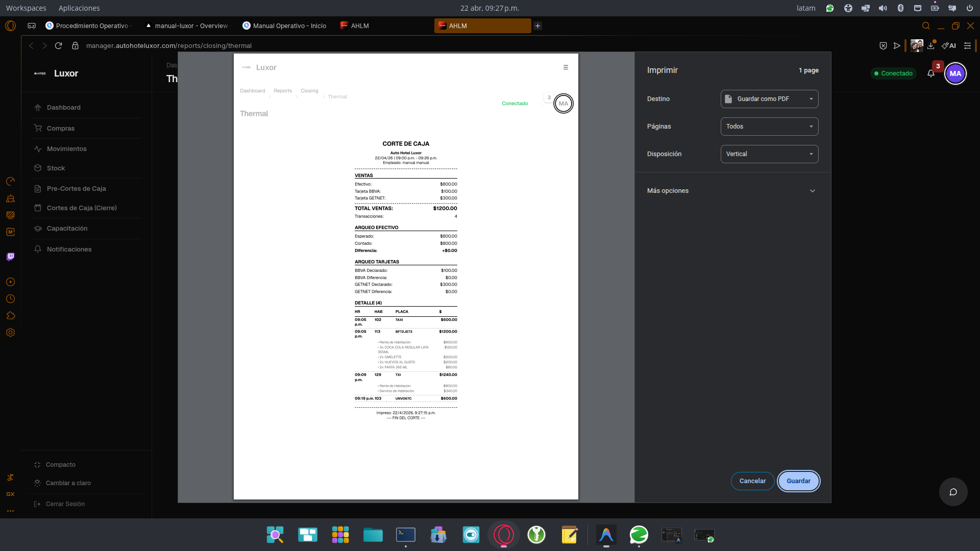Click the clock date 22 abr, 09:27 p.m.
Screen dimensions: 980x551
click(489, 8)
